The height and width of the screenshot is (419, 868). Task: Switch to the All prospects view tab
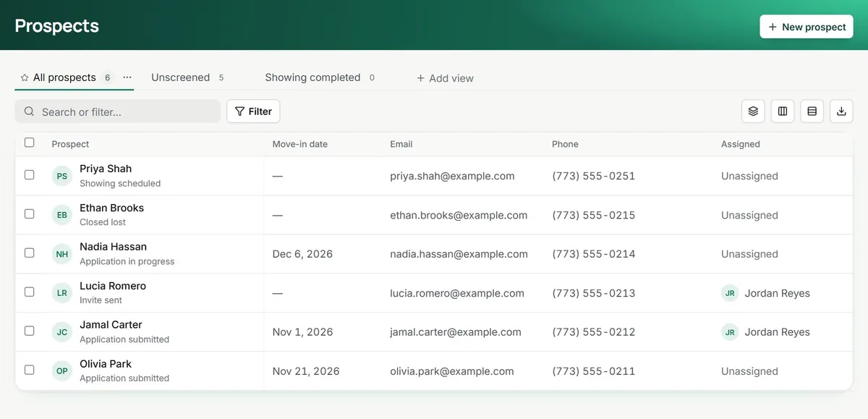tap(65, 77)
